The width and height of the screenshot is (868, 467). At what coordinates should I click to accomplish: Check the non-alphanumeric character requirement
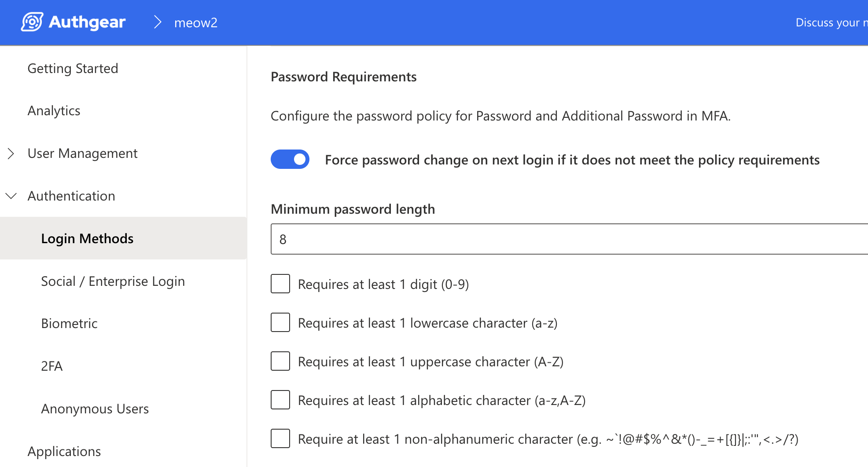click(280, 439)
